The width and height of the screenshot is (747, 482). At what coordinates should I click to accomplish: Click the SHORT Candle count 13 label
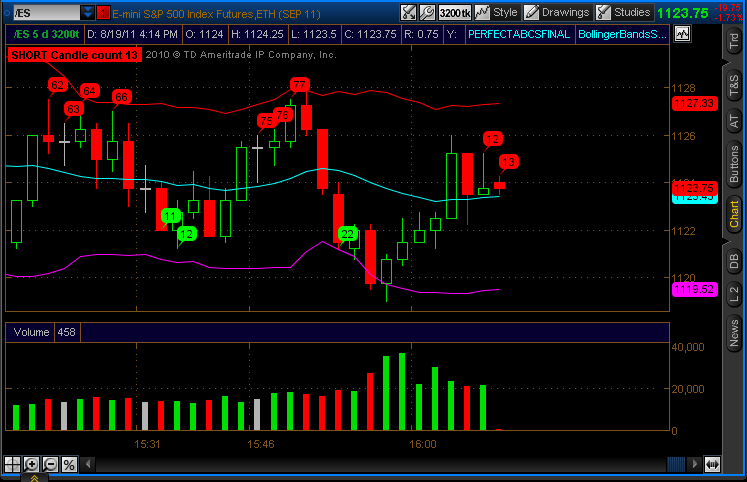(74, 55)
